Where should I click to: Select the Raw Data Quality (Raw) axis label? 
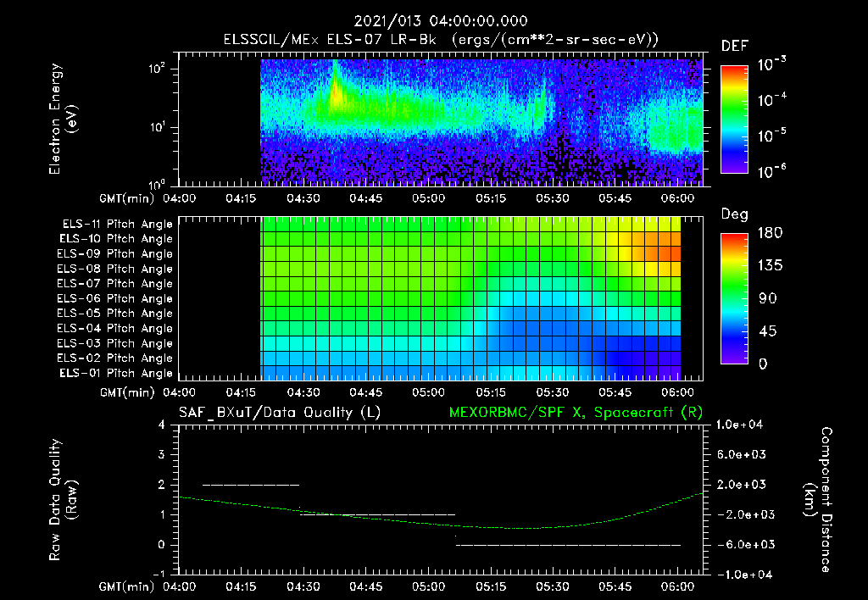63,499
